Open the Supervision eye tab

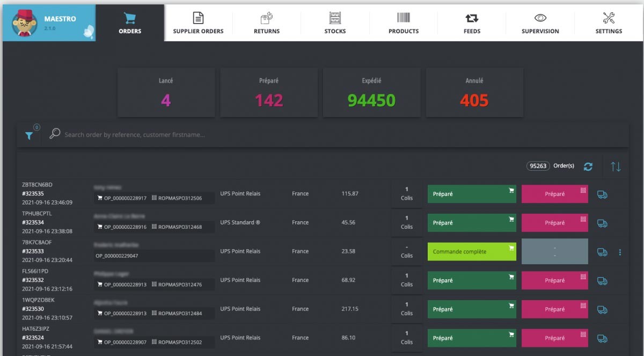point(540,23)
